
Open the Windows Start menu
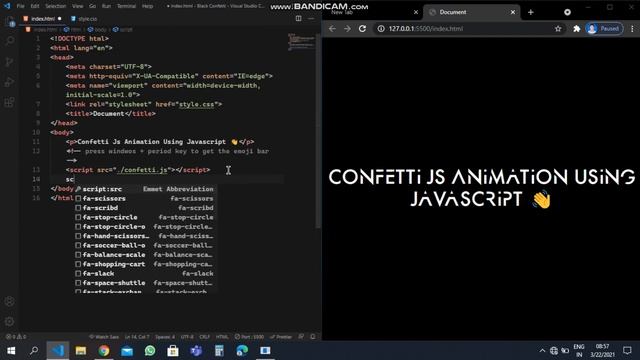pyautogui.click(x=11, y=351)
